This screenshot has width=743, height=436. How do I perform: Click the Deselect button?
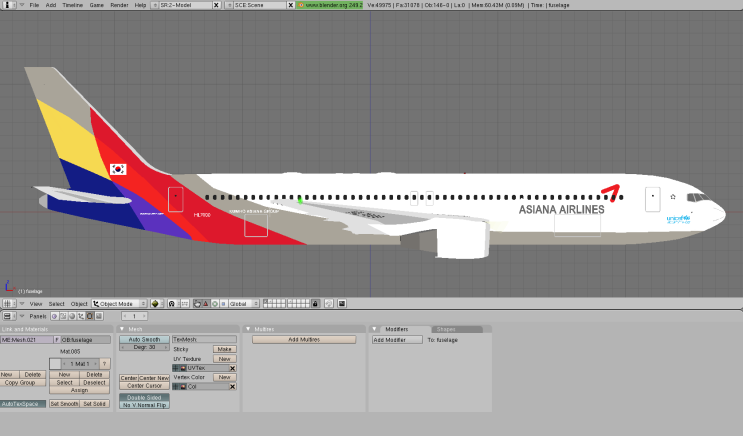95,382
